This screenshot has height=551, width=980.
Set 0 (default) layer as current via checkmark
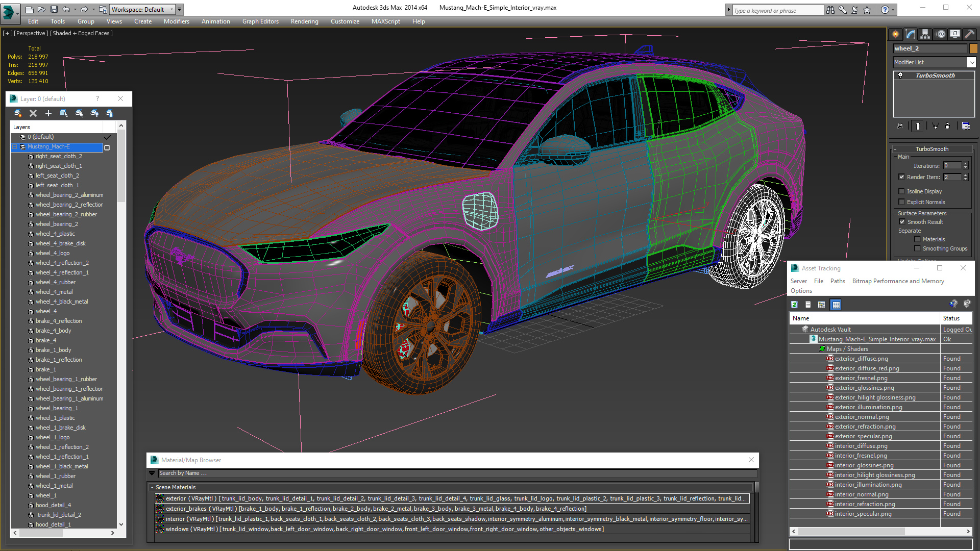pyautogui.click(x=107, y=137)
